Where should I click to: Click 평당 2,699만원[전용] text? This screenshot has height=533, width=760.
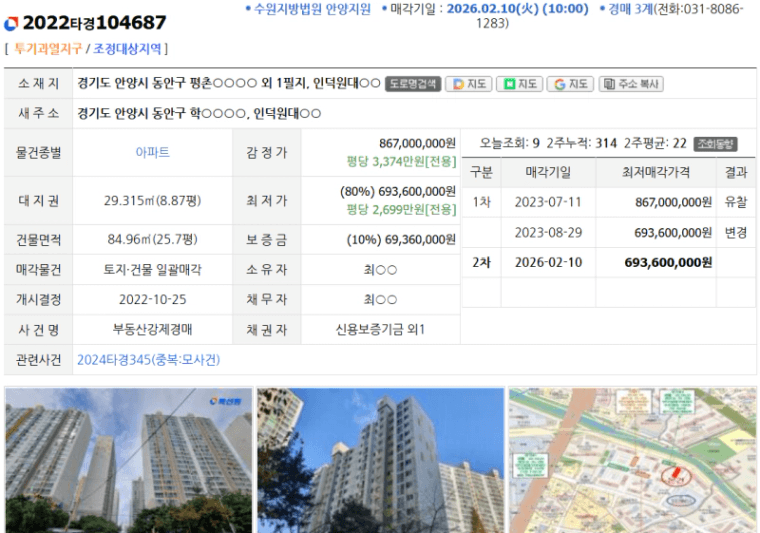pyautogui.click(x=401, y=209)
